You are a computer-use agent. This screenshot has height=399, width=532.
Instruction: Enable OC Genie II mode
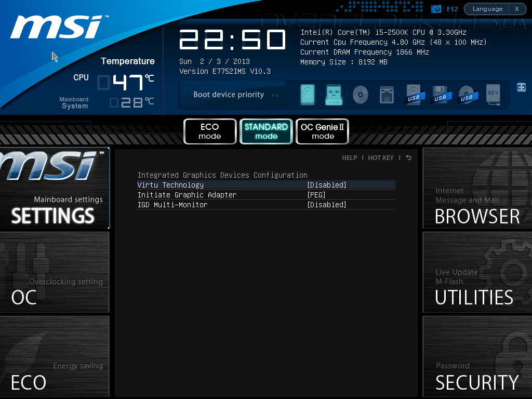(x=322, y=131)
